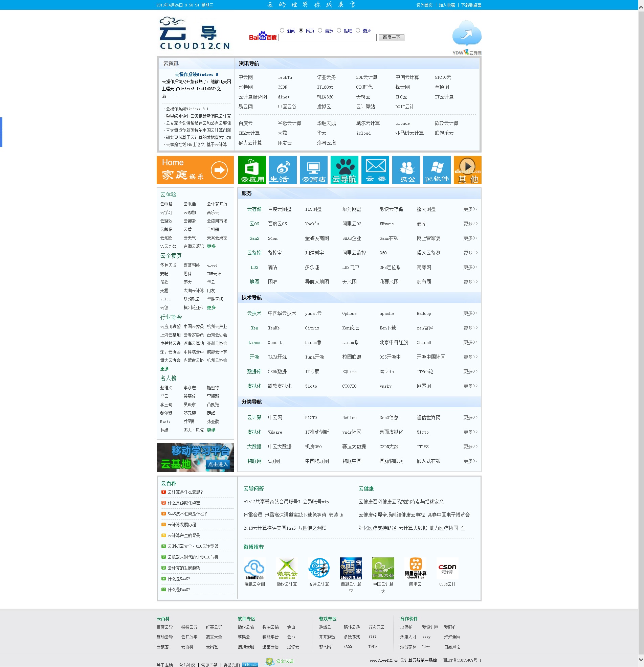Viewport: 644px width, 667px height.
Task: Expand 更多>> in the 大数据 row
Action: click(x=470, y=447)
